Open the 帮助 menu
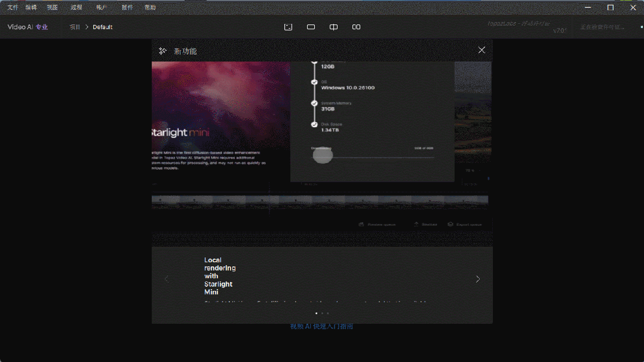644x362 pixels. coord(150,7)
